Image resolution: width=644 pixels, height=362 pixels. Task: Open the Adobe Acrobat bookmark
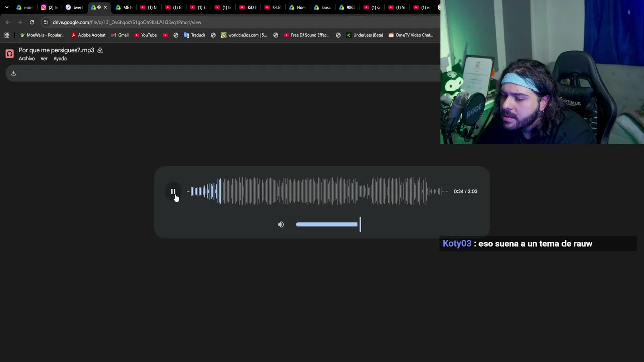coord(89,35)
